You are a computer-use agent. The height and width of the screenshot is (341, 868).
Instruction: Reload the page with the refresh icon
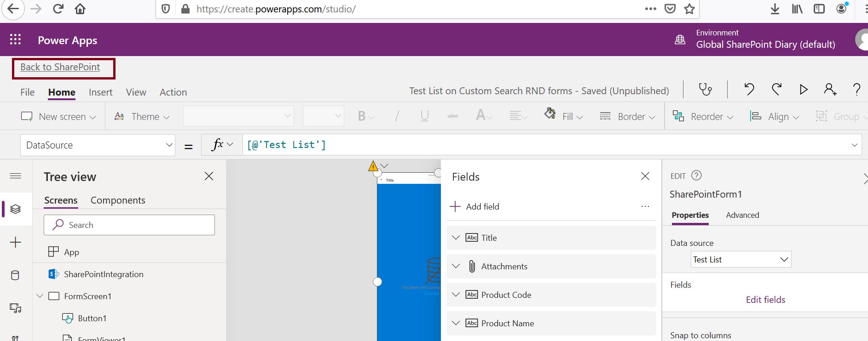(58, 9)
